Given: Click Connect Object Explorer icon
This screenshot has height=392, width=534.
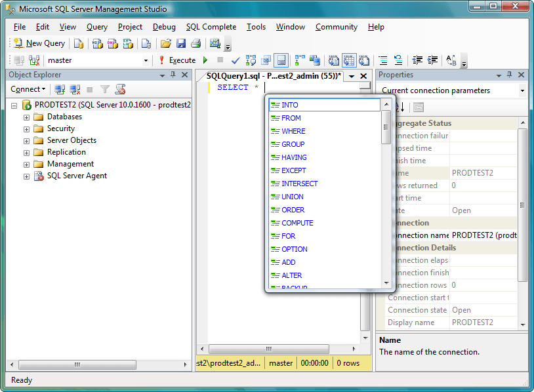Looking at the screenshot, I should pos(60,89).
